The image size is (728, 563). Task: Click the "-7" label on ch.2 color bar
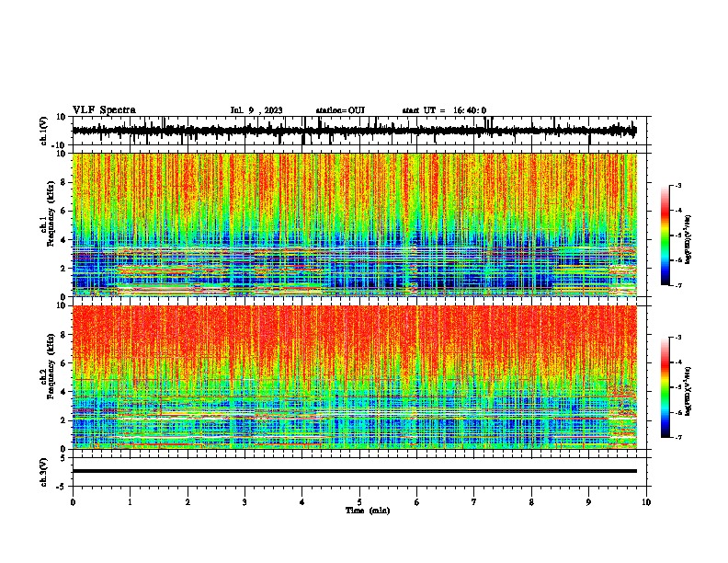[678, 438]
